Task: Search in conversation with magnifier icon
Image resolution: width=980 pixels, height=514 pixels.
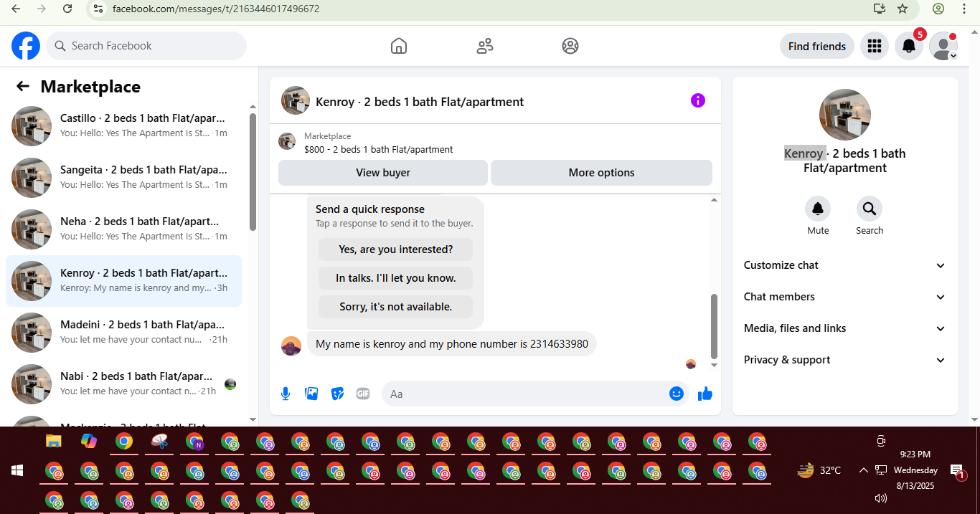Action: coord(870,209)
